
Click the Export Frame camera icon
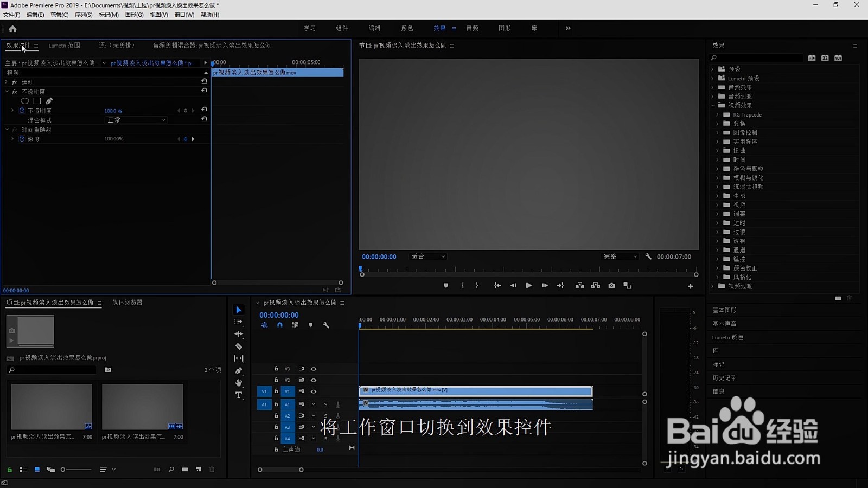click(x=611, y=286)
